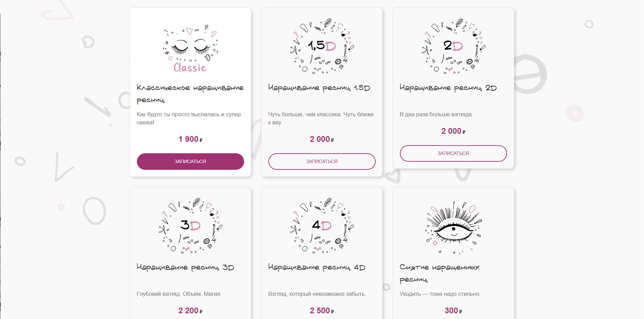Open the 4D lash wreath icon
Screen dimensions: 644x319
[x=322, y=225]
